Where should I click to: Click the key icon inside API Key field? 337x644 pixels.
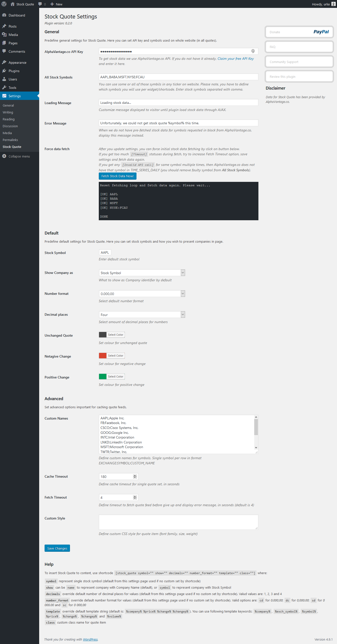click(x=253, y=51)
